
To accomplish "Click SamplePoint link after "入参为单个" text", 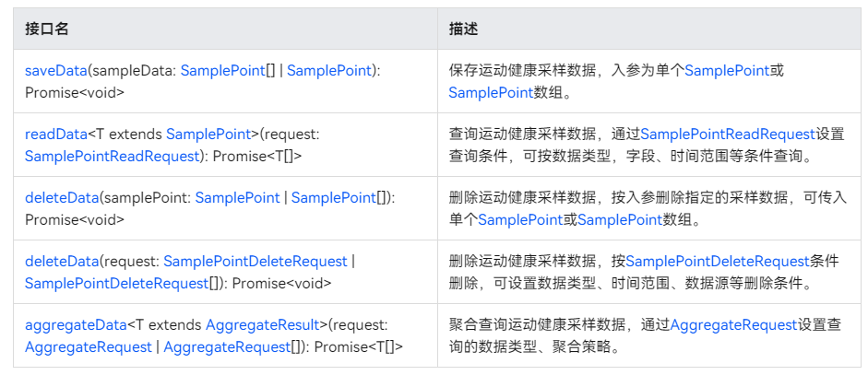I will (726, 71).
